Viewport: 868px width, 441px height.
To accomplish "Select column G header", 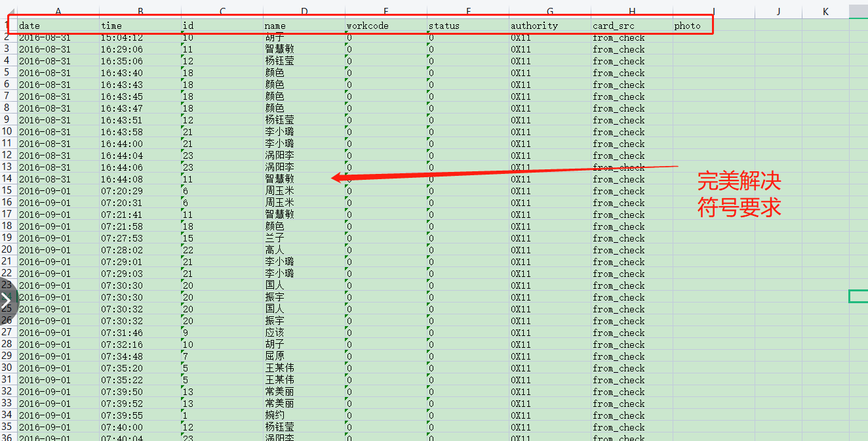I will point(550,11).
